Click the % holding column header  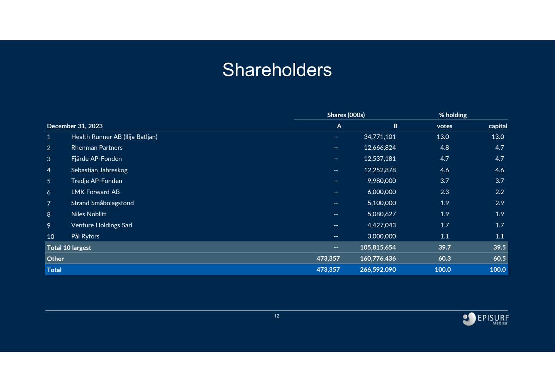click(453, 115)
